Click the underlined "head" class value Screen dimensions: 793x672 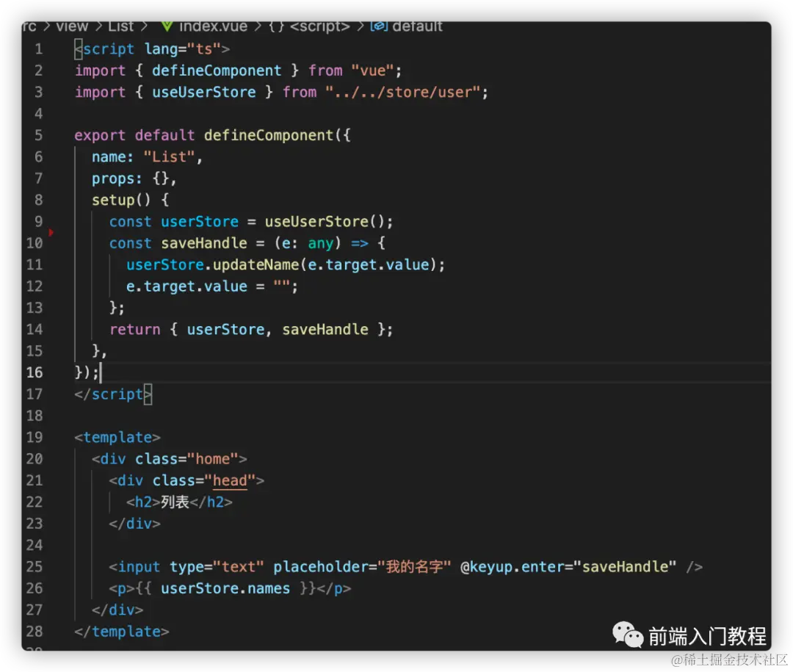point(230,481)
